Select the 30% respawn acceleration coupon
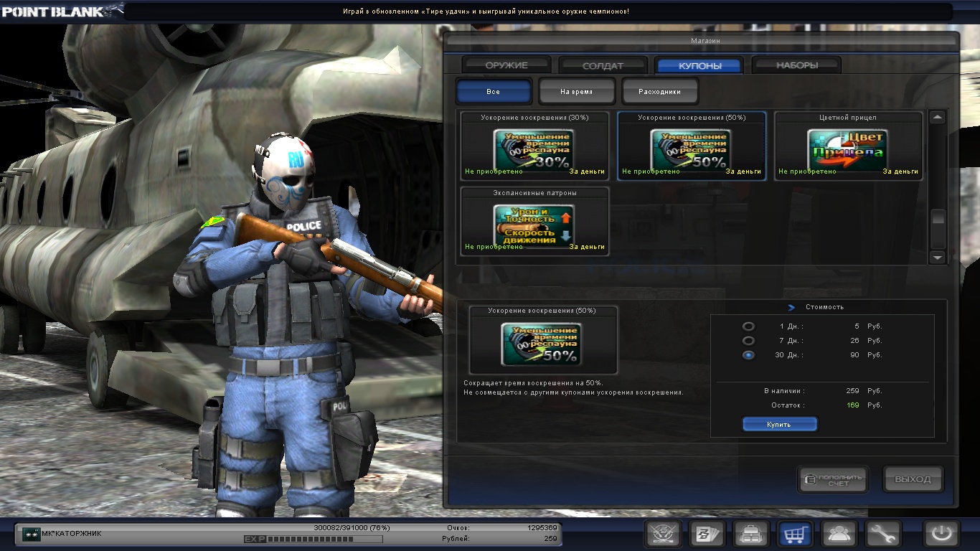The width and height of the screenshot is (980, 551). [534, 146]
